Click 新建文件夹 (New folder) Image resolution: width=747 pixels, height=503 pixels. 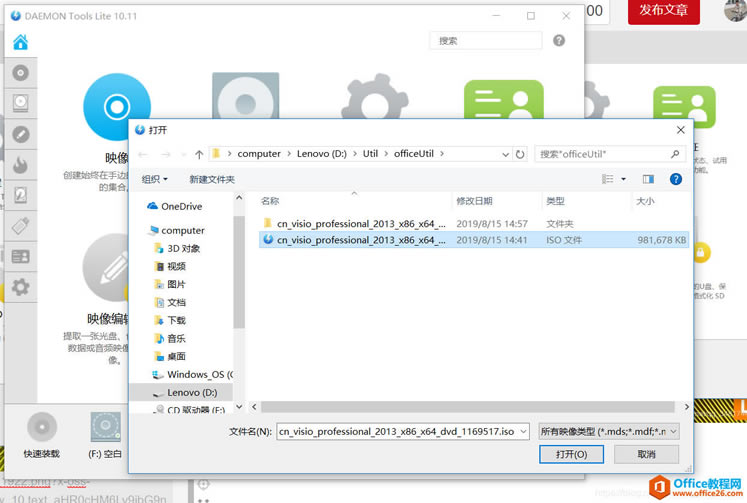[x=212, y=179]
